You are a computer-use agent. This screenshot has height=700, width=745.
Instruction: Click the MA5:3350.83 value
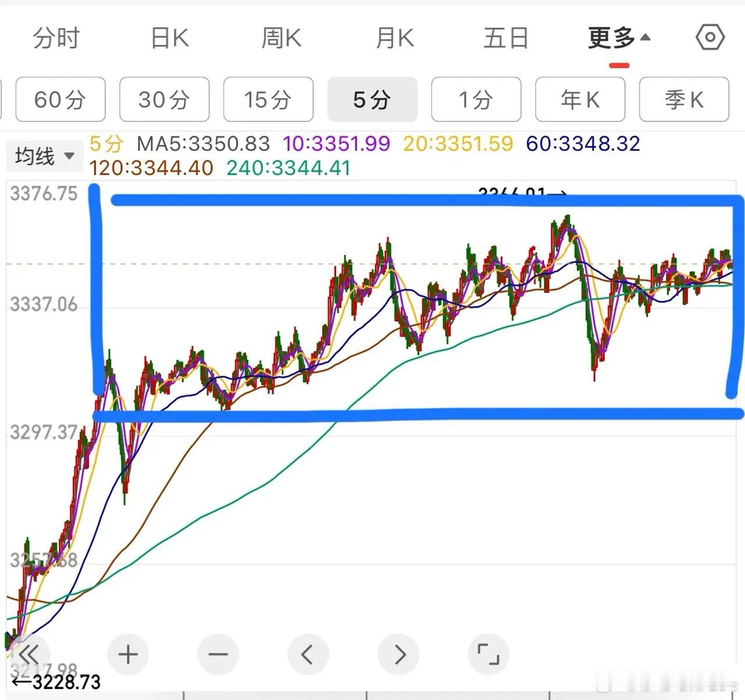[x=203, y=144]
